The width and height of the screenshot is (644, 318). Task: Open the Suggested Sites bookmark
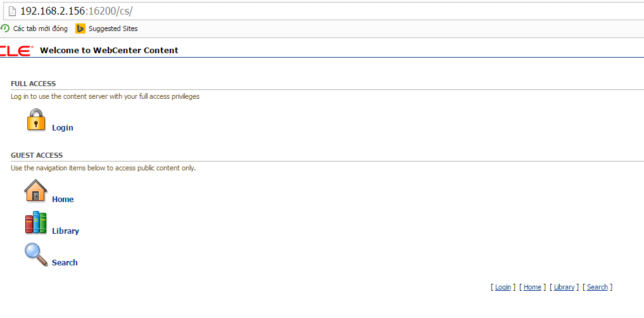tap(113, 29)
